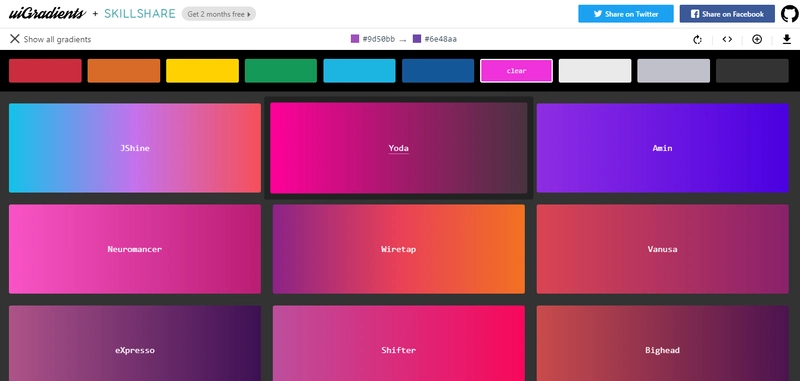Click the add gradient plus icon
Image resolution: width=800 pixels, height=381 pixels.
(757, 39)
